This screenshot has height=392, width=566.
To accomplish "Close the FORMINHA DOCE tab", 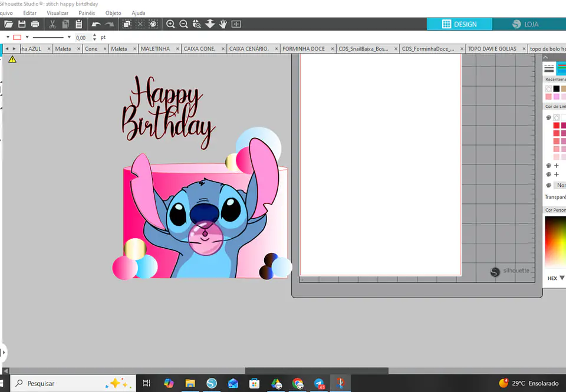I will [x=333, y=49].
